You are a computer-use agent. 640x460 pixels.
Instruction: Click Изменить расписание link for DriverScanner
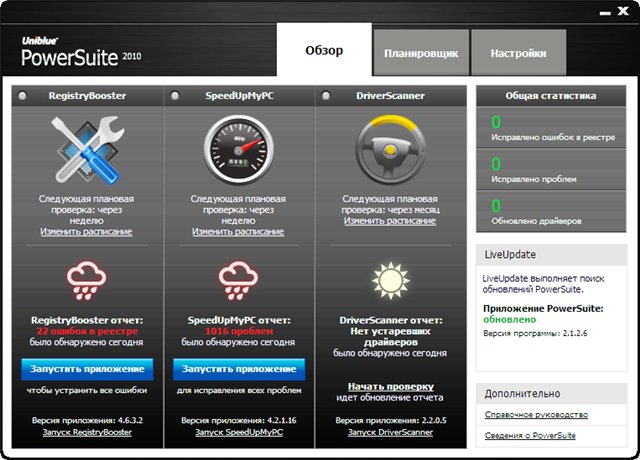tap(390, 220)
